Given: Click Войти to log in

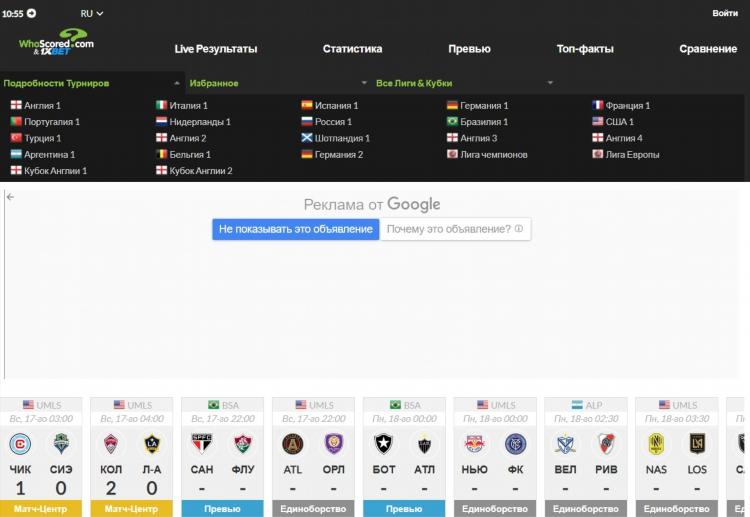Looking at the screenshot, I should tap(725, 13).
